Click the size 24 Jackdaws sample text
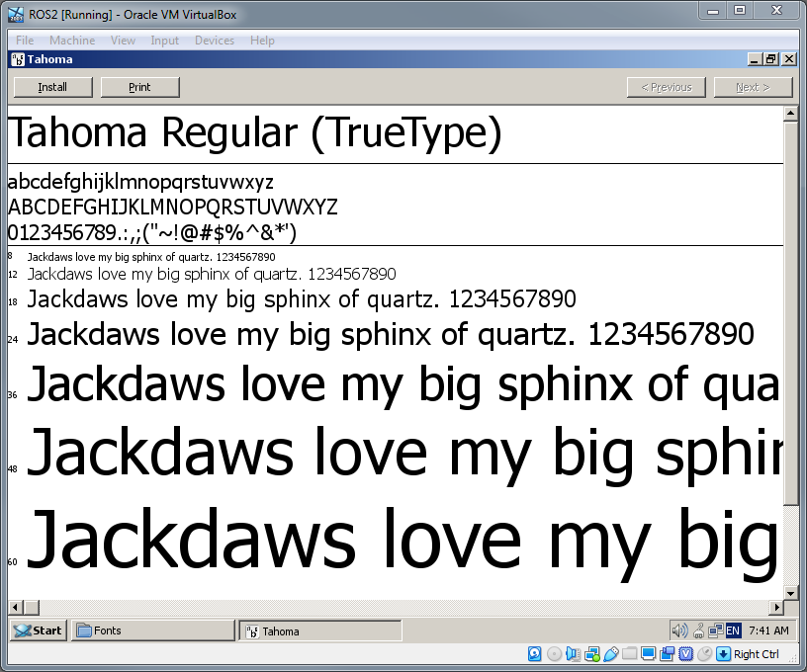 [391, 335]
